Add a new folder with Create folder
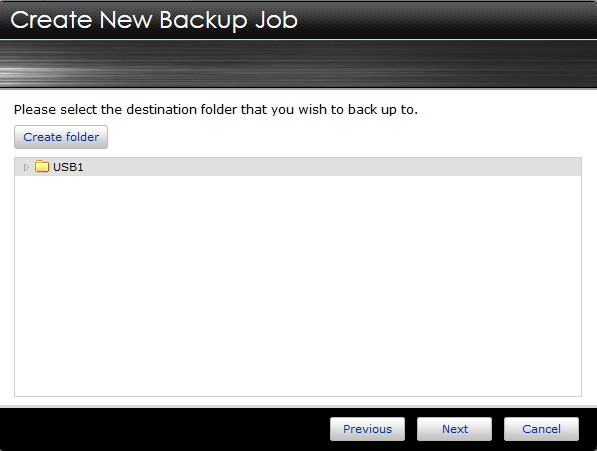The image size is (597, 451). pyautogui.click(x=61, y=137)
